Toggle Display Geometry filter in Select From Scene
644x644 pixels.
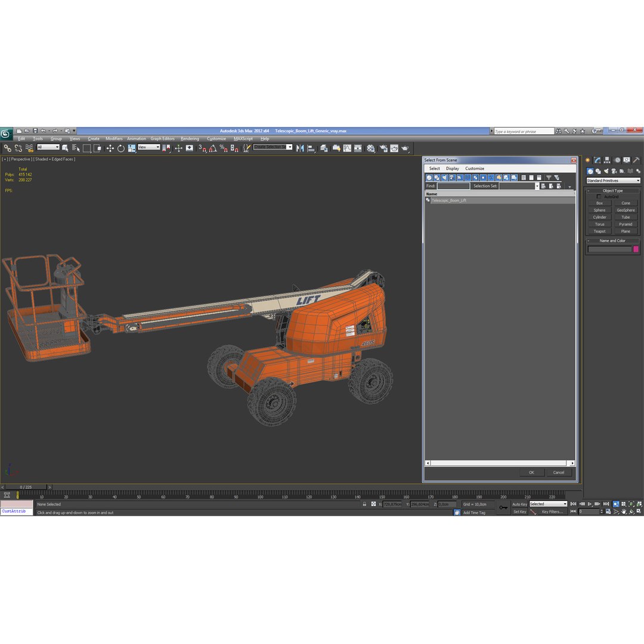(x=429, y=178)
